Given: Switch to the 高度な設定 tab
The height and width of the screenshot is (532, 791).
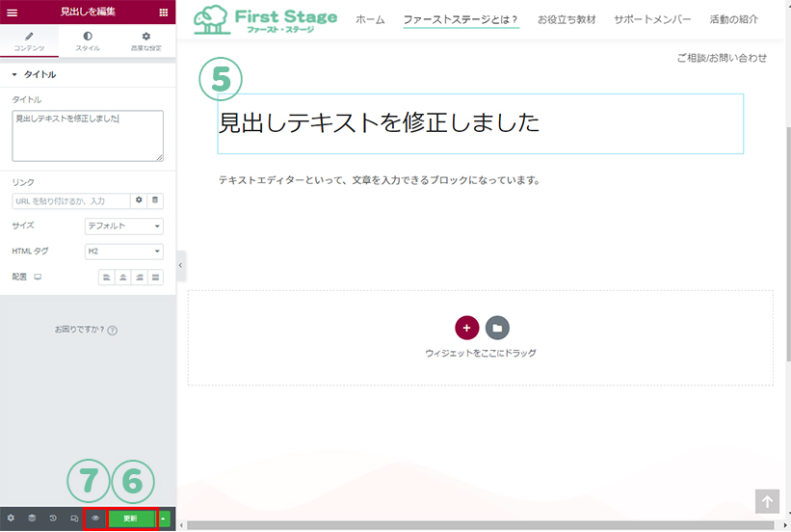Looking at the screenshot, I should (146, 40).
